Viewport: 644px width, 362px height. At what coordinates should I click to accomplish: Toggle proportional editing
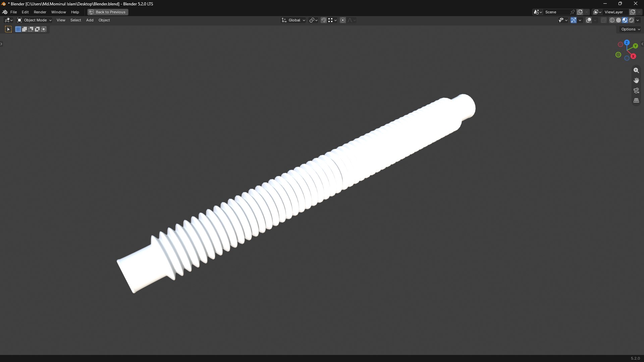tap(343, 20)
